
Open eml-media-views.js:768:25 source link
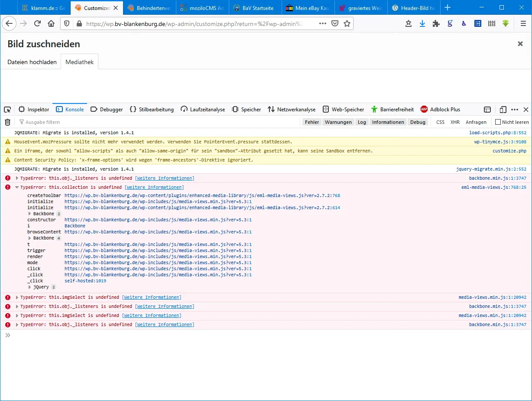(x=494, y=188)
